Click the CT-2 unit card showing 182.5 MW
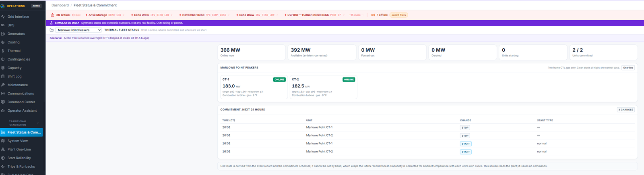 323,87
